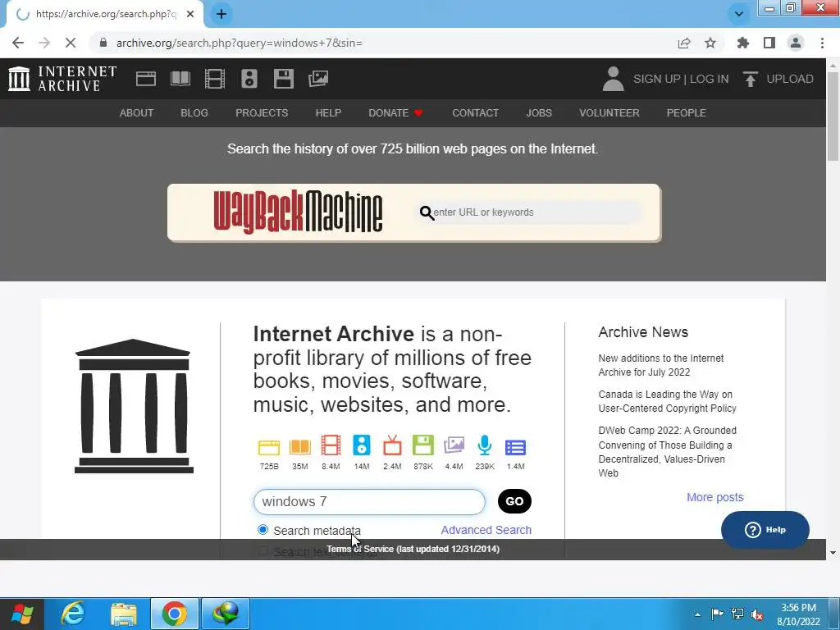Viewport: 840px width, 630px height.
Task: Open the HELP menu item
Action: tap(328, 113)
